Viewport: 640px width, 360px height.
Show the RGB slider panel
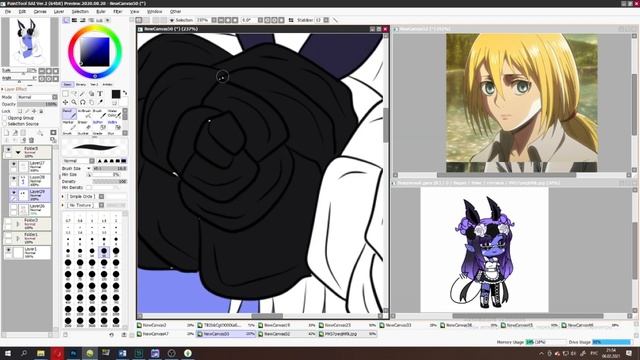coord(75,20)
